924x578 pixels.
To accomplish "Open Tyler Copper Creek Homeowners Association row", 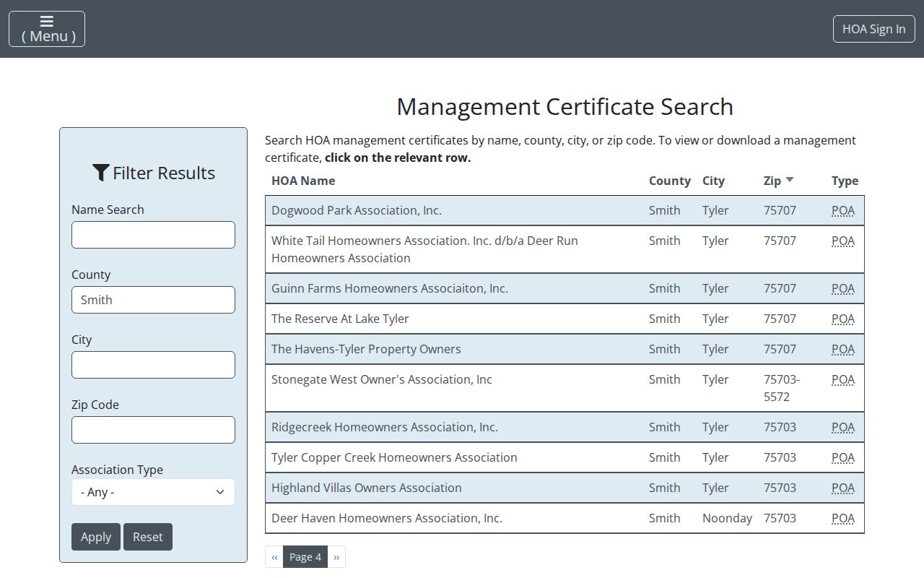I will point(565,457).
